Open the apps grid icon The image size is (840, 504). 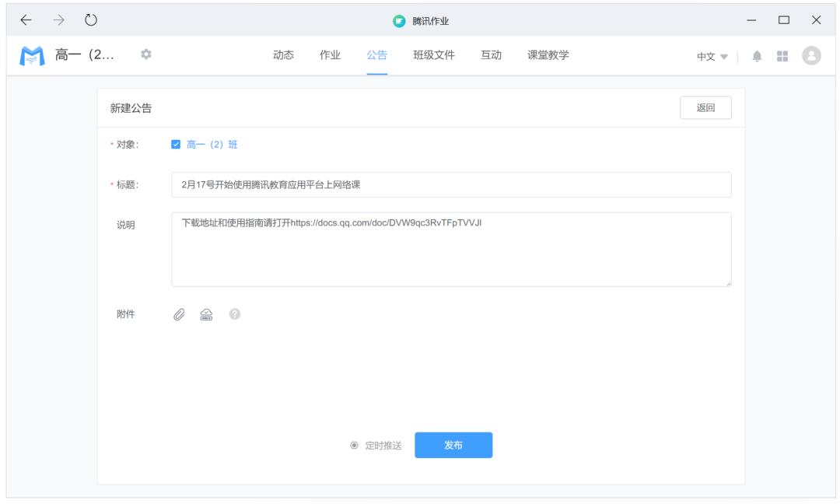click(782, 56)
